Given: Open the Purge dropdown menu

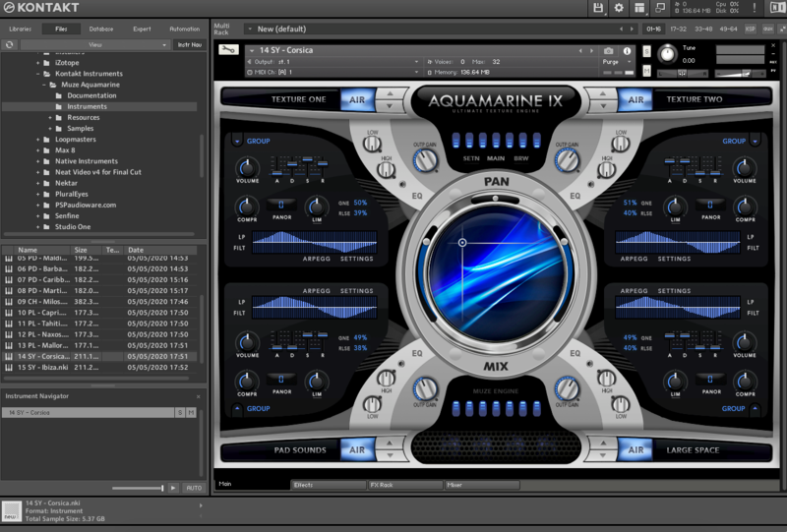Looking at the screenshot, I should click(x=614, y=61).
